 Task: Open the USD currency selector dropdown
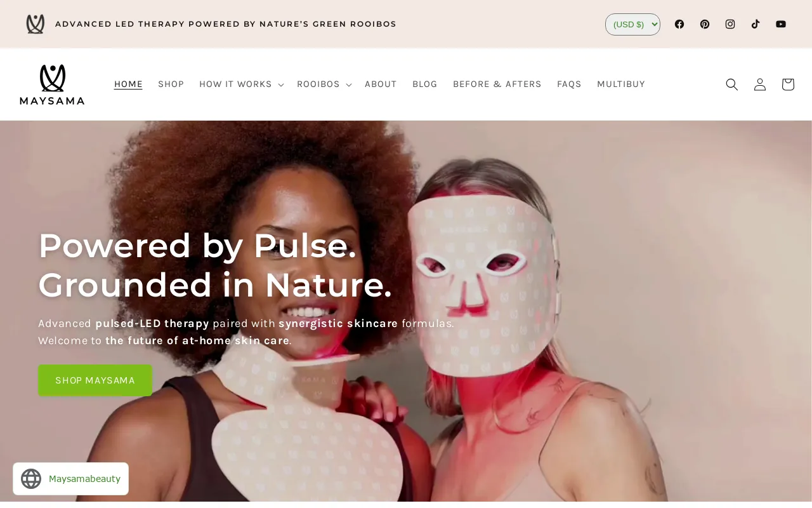pos(632,24)
